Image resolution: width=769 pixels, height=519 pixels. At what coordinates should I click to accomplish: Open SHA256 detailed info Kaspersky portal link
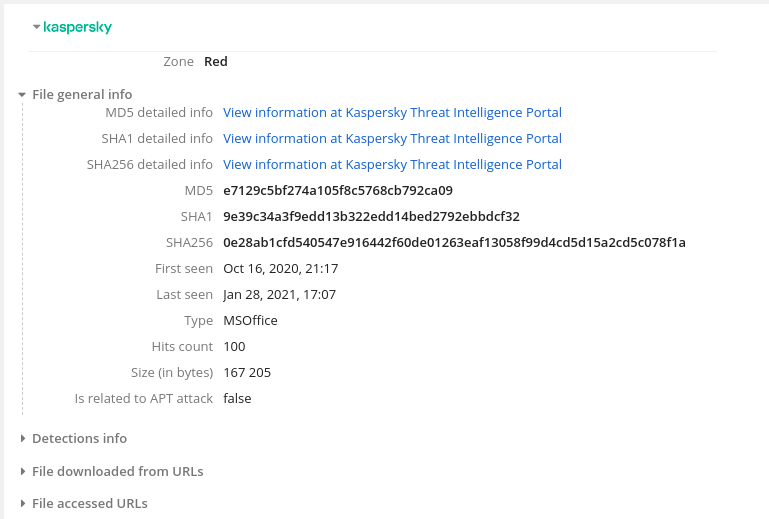(392, 165)
